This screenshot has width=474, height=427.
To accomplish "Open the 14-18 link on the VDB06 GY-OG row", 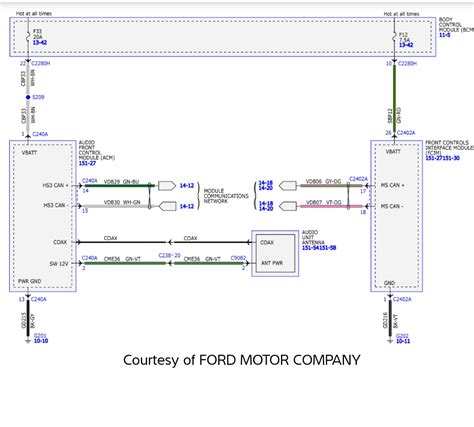I will (266, 183).
